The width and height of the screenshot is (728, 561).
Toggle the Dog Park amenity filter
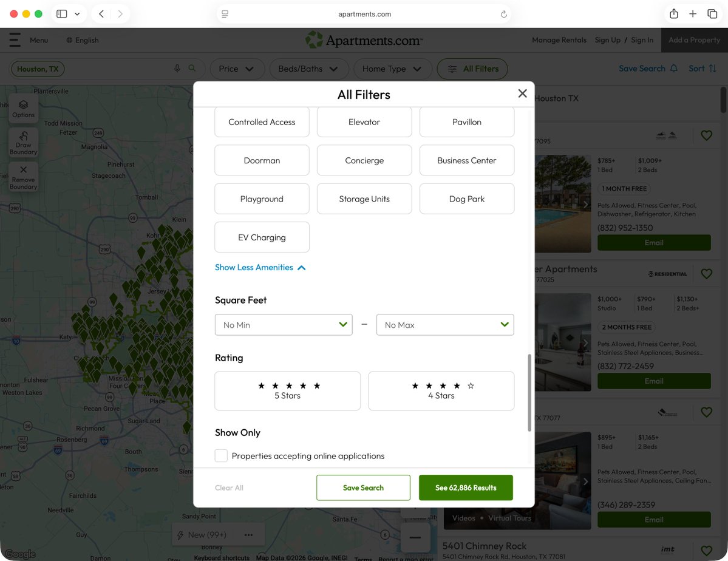(466, 199)
